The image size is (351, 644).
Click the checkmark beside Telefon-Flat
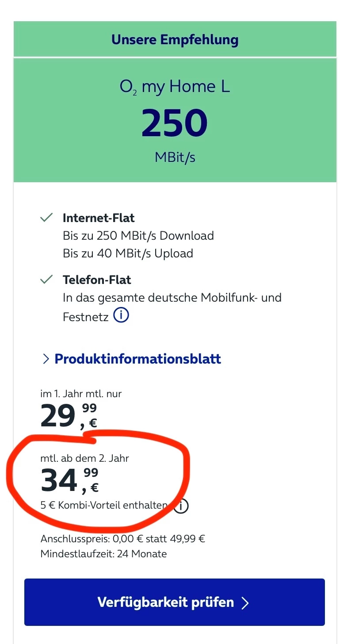(x=46, y=280)
